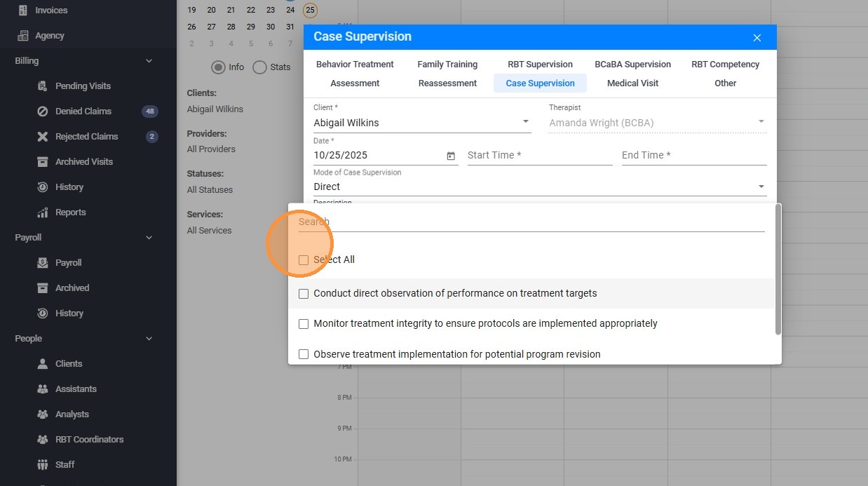868x486 pixels.
Task: Open Archived Visits box icon
Action: pos(43,162)
